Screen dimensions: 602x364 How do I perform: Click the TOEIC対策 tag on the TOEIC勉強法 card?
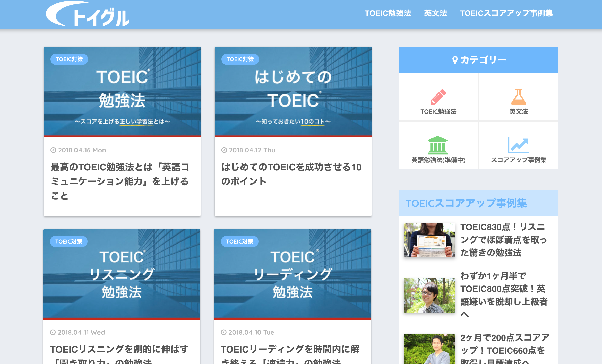(x=69, y=59)
